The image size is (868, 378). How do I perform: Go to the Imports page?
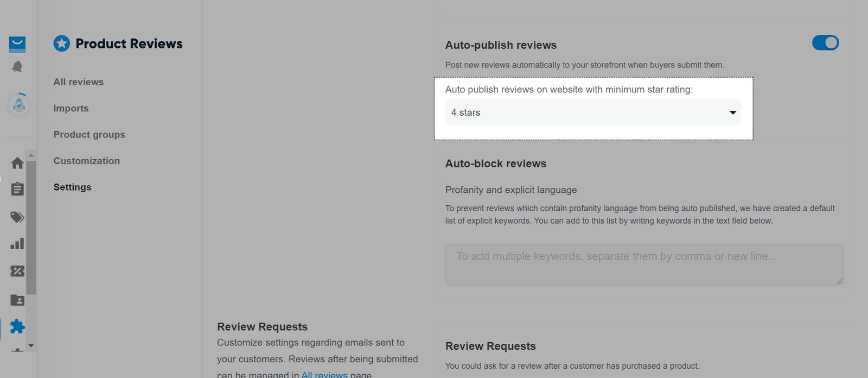point(71,109)
